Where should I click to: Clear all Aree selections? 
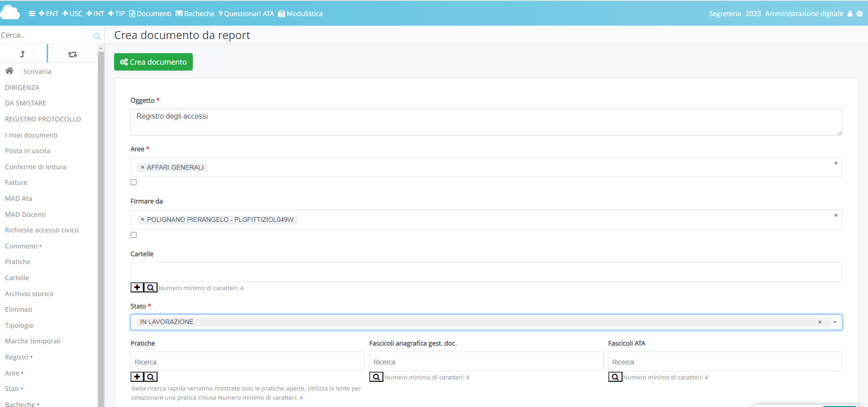(836, 163)
